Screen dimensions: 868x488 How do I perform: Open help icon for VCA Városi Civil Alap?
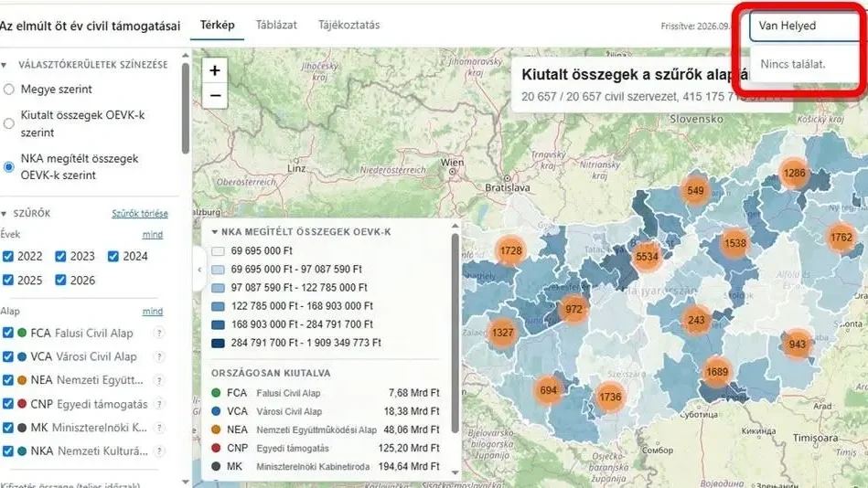pyautogui.click(x=159, y=357)
